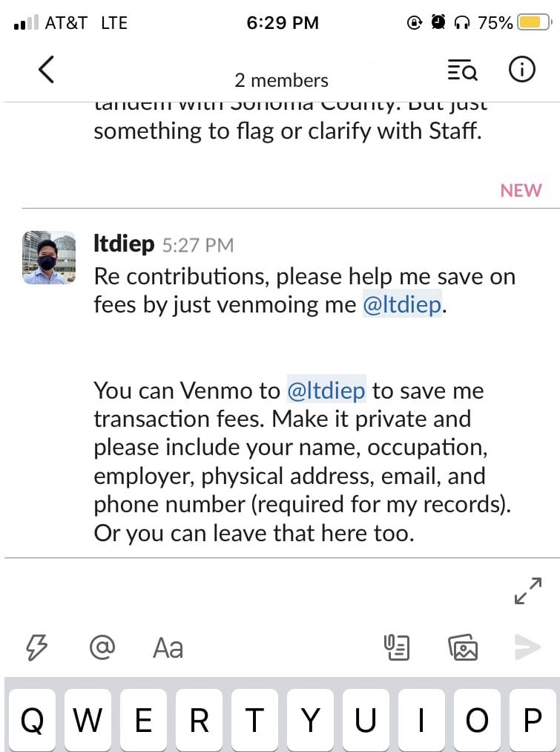
Task: Tap the message input field
Action: (259, 591)
